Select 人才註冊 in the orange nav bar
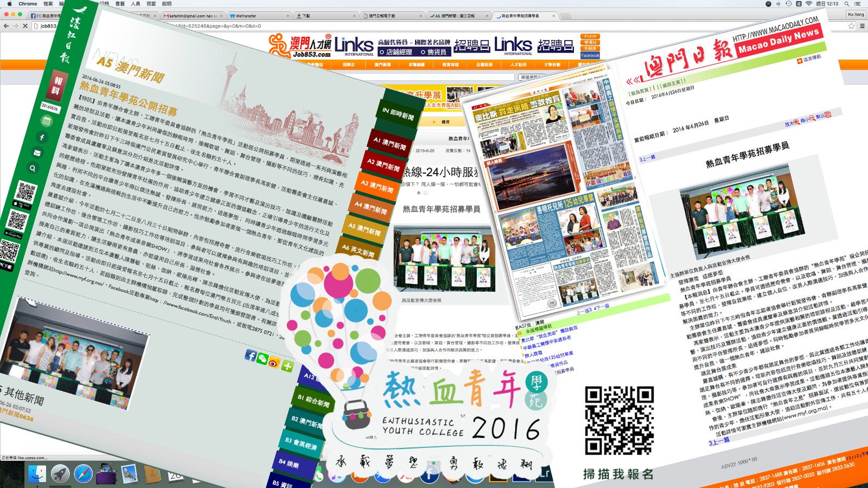The image size is (868, 488). (x=518, y=65)
